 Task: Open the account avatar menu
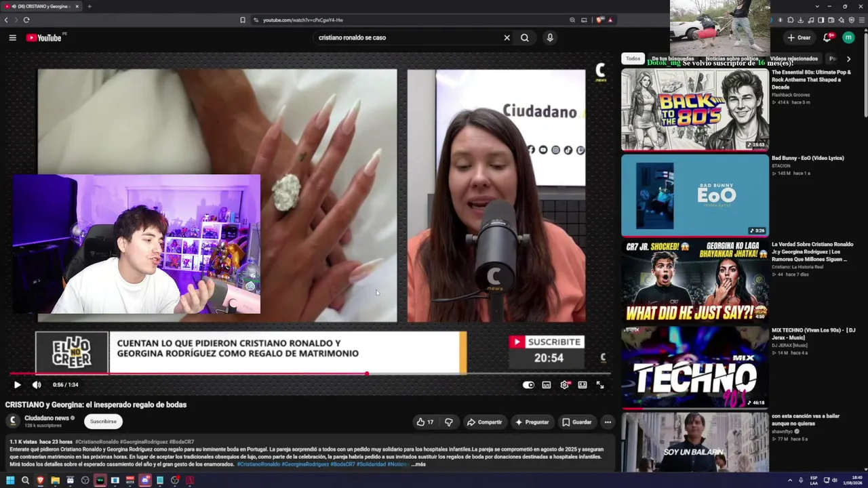(x=848, y=37)
